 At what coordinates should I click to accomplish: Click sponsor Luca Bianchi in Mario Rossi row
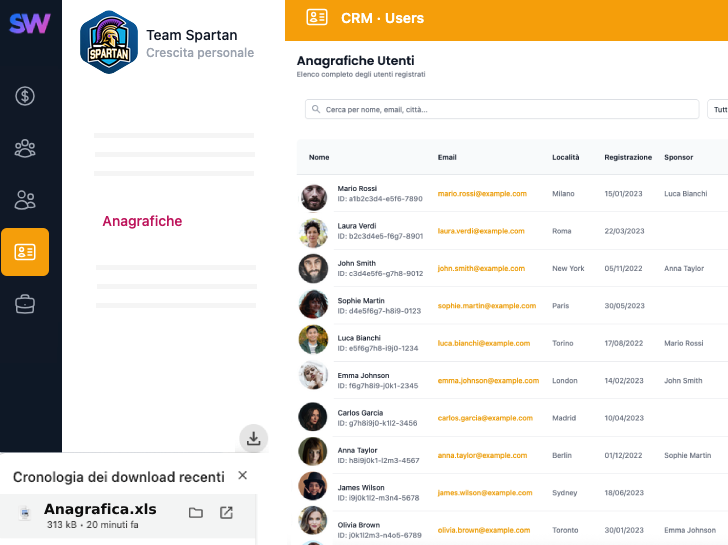pos(685,194)
